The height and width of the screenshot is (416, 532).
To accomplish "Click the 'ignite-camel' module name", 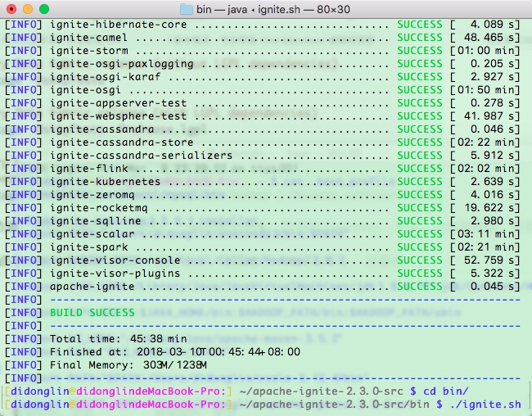I will click(x=89, y=38).
